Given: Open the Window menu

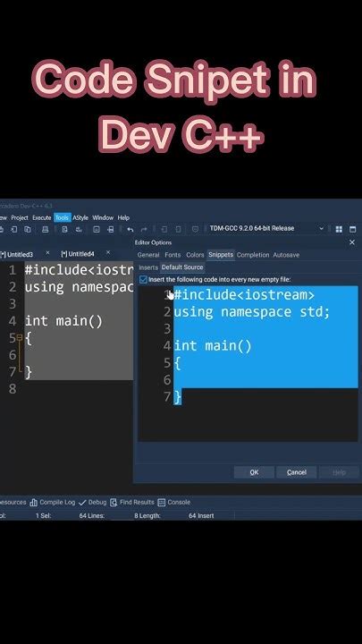Looking at the screenshot, I should pos(103,217).
